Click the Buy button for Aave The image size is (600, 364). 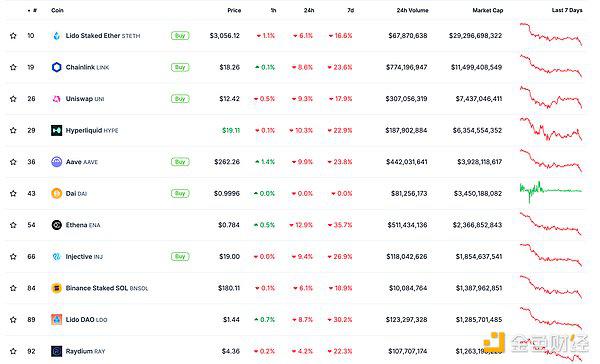[180, 162]
